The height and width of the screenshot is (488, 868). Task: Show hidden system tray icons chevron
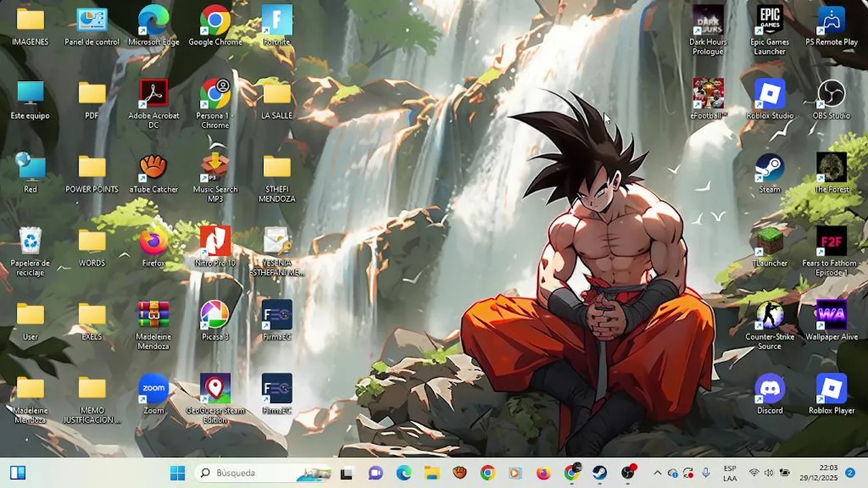tap(657, 472)
